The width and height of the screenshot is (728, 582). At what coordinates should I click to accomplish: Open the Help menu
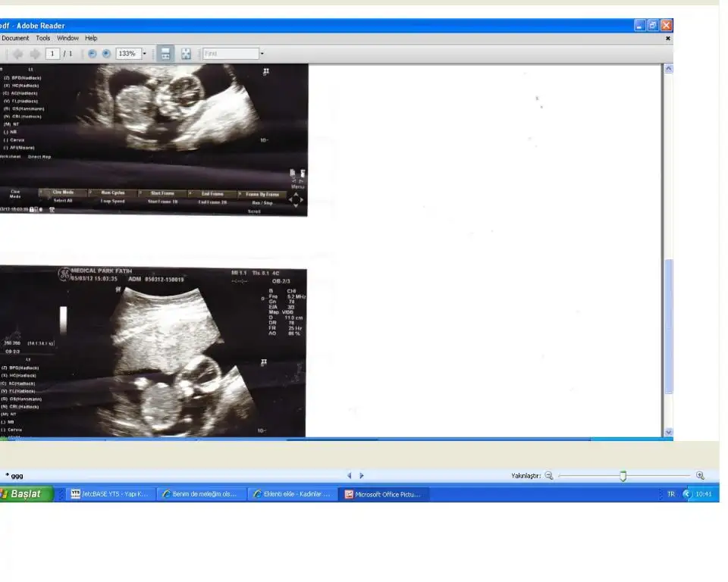point(91,38)
